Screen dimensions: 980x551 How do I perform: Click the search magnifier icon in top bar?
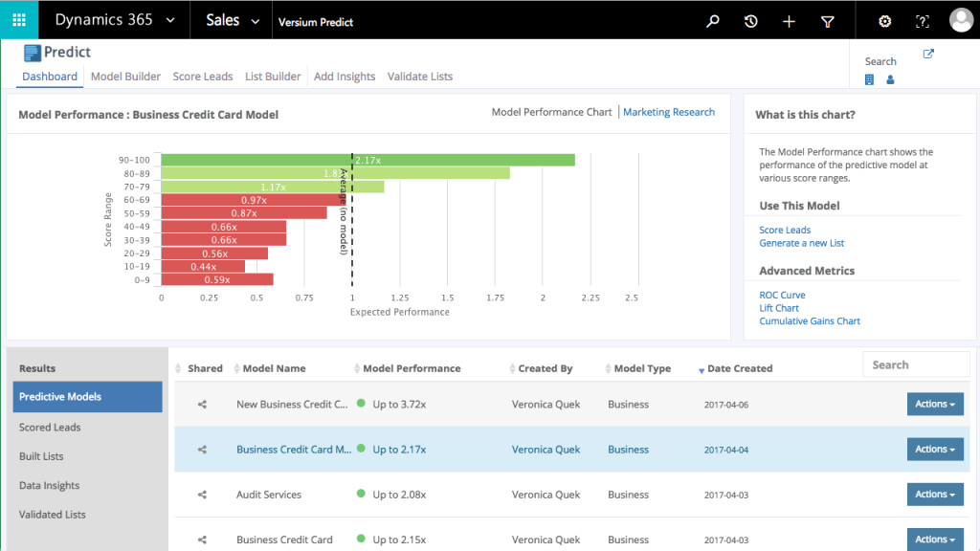[712, 21]
